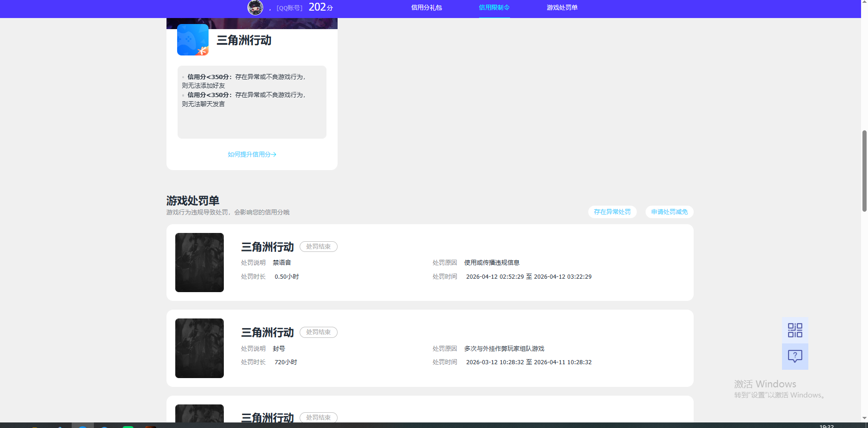Select the 多次与外挂作弊玩家组队游戏 reason text
The image size is (868, 428).
click(504, 349)
